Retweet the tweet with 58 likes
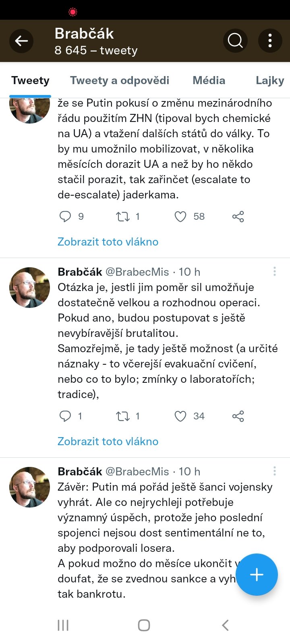 [123, 217]
